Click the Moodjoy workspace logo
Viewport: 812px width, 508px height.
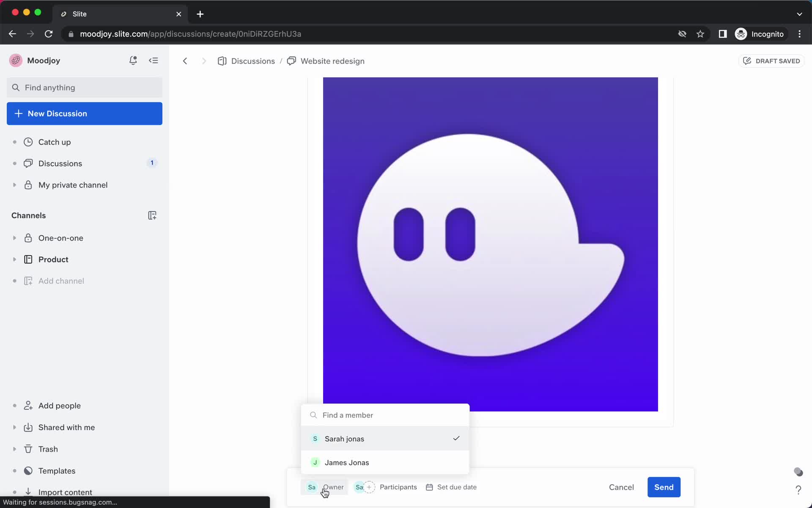point(16,61)
